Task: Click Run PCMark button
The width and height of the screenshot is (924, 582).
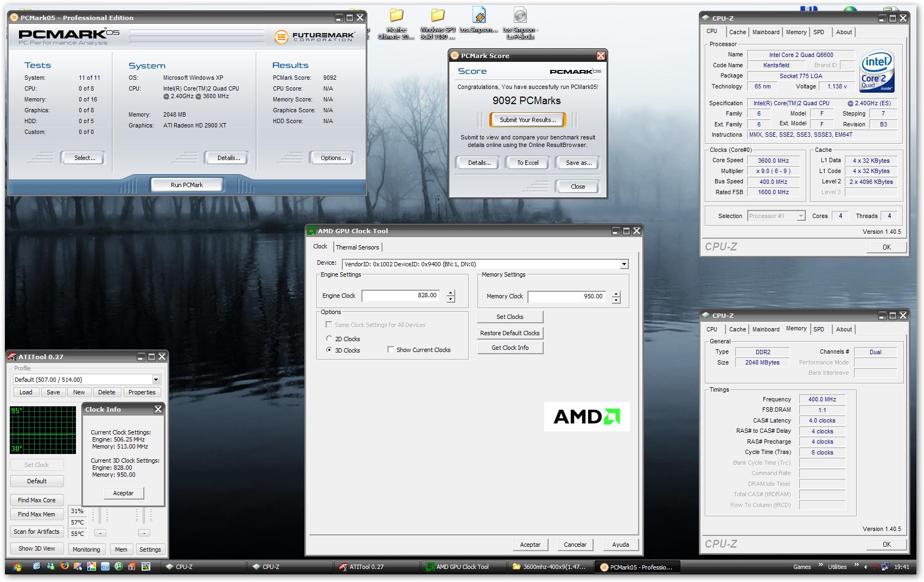Action: 187,185
